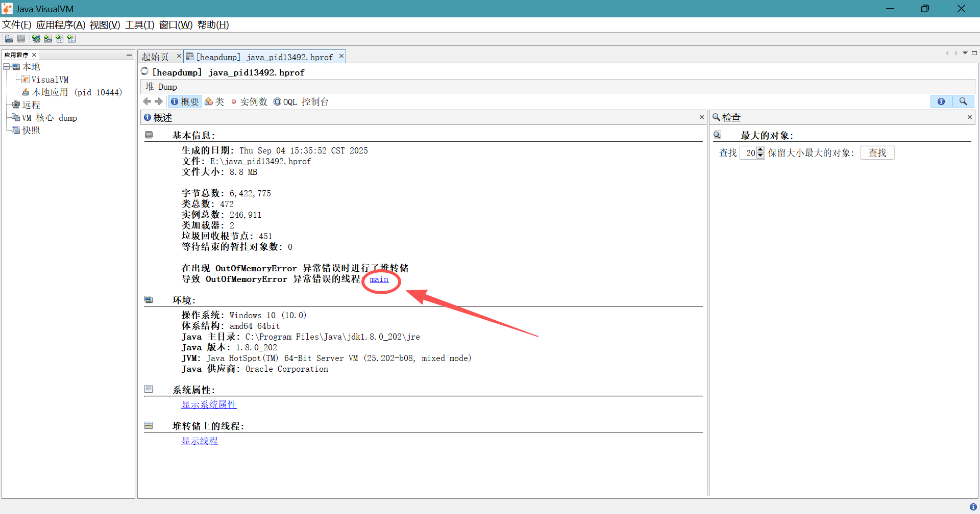Image resolution: width=980 pixels, height=514 pixels.
Task: Click the 系统属性 section icon
Action: click(x=149, y=390)
